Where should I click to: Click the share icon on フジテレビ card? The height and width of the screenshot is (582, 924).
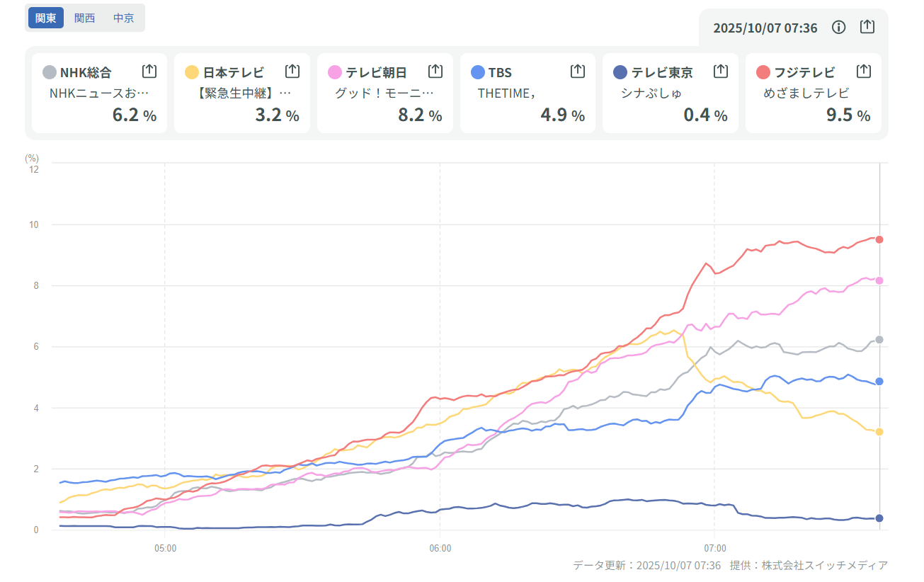click(863, 72)
